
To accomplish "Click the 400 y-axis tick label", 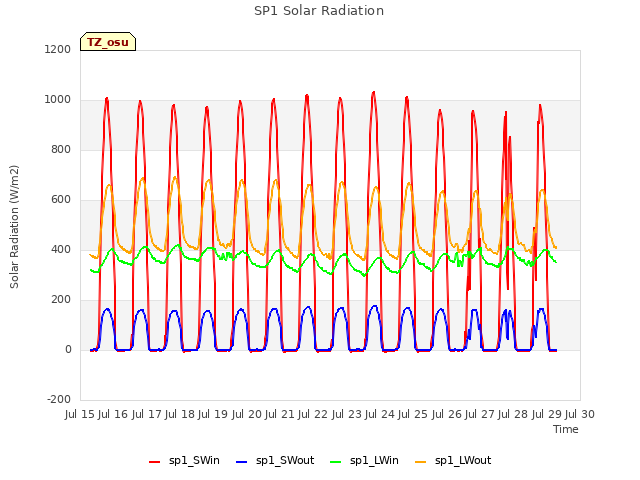I will [61, 249].
